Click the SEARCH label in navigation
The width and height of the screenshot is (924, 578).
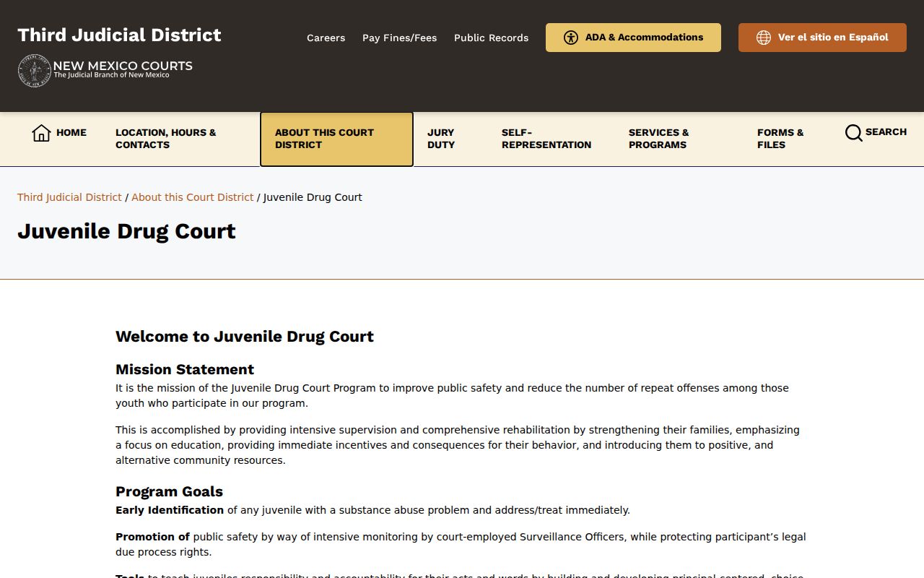point(886,132)
